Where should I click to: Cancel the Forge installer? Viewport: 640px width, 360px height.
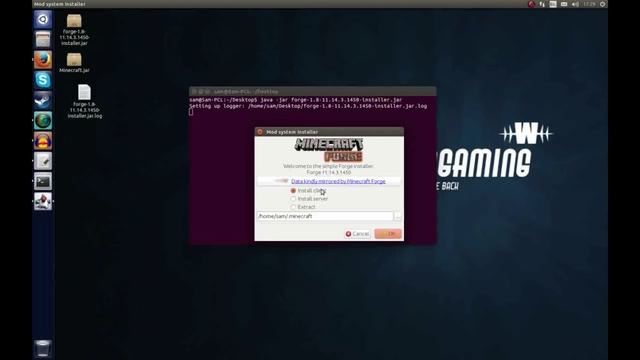358,234
